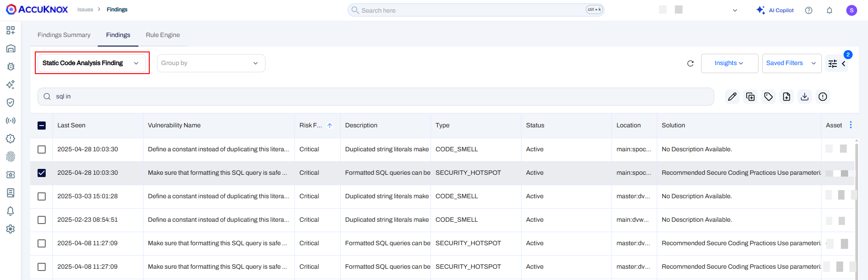Image resolution: width=868 pixels, height=280 pixels.
Task: Check the 2025-03-03 15:01:28 row checkbox
Action: 42,196
